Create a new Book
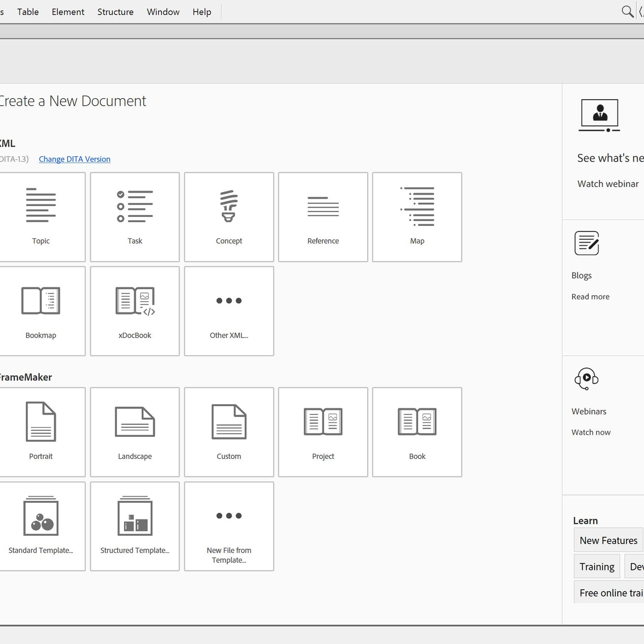Image resolution: width=644 pixels, height=644 pixels. tap(417, 432)
